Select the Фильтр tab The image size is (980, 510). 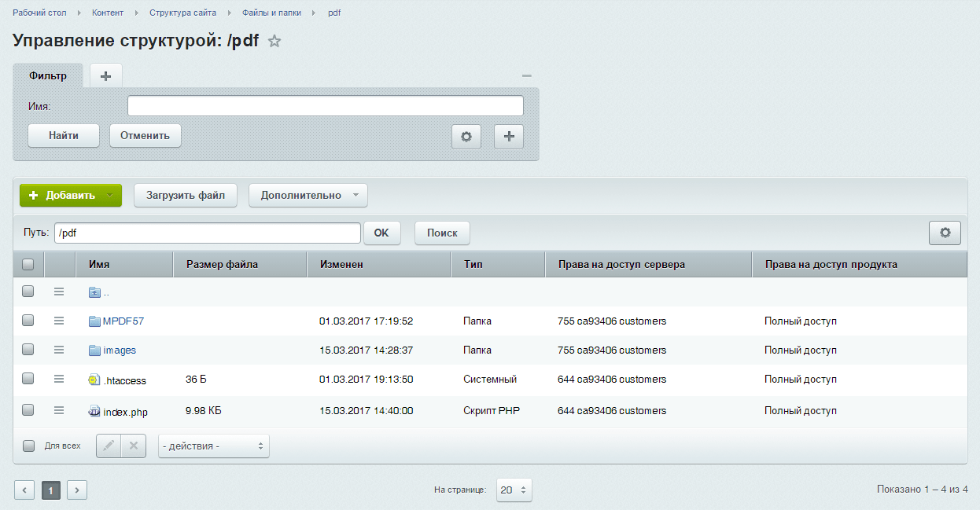pyautogui.click(x=48, y=76)
